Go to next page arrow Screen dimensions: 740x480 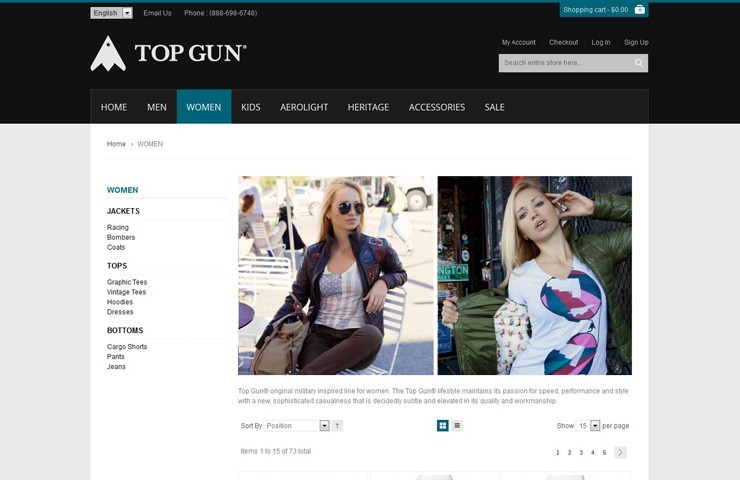(620, 452)
